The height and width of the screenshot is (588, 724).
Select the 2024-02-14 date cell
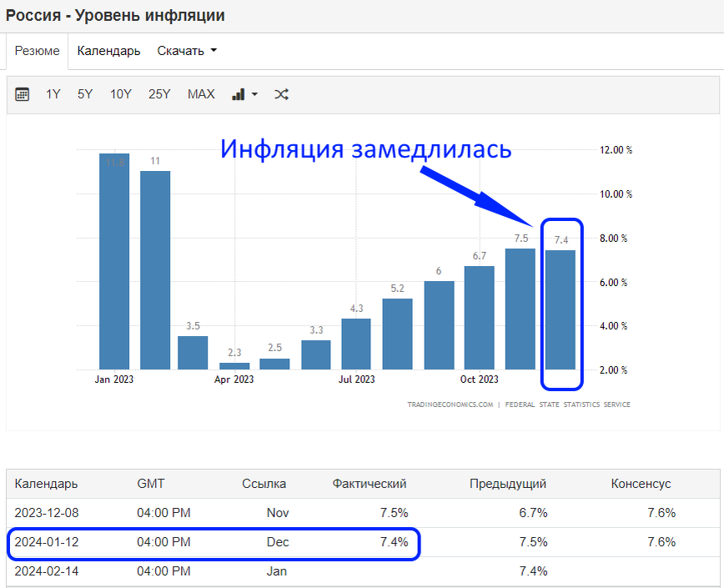(47, 571)
